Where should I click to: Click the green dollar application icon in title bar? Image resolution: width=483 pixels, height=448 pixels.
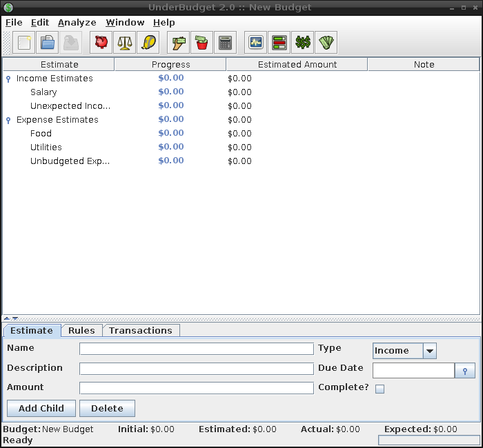point(8,7)
